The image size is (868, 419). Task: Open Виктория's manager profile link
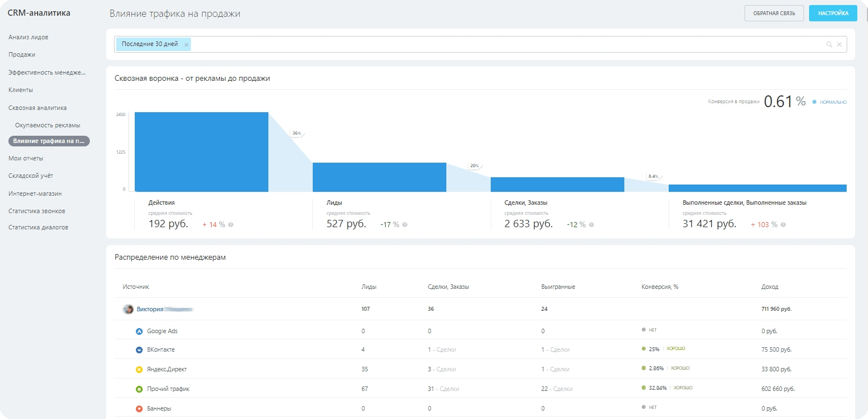click(165, 309)
